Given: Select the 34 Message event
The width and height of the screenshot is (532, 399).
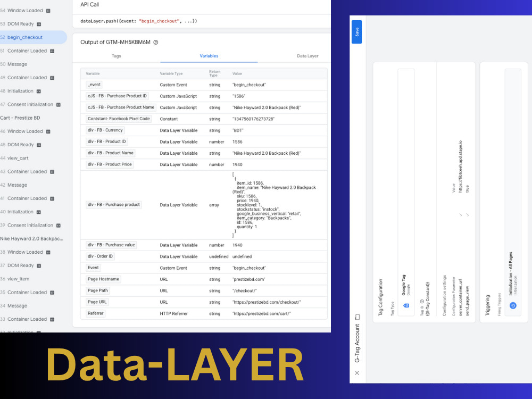Looking at the screenshot, I should point(14,306).
